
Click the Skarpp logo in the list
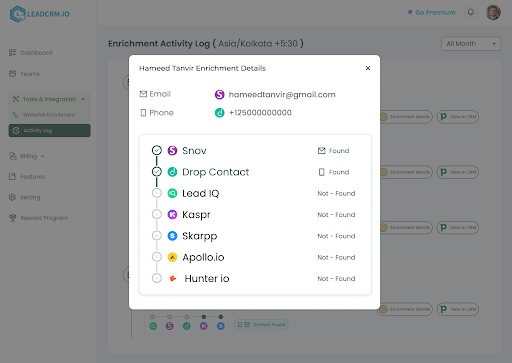(172, 236)
